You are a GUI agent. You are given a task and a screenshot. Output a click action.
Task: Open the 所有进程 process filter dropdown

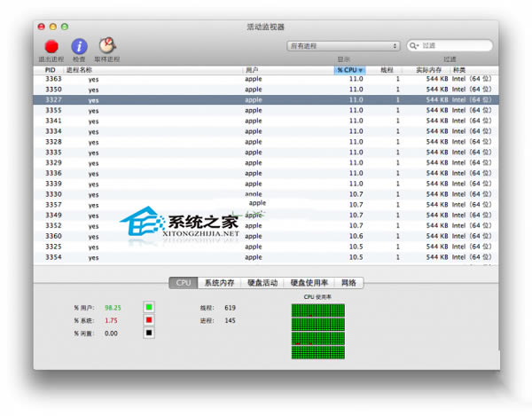(343, 46)
